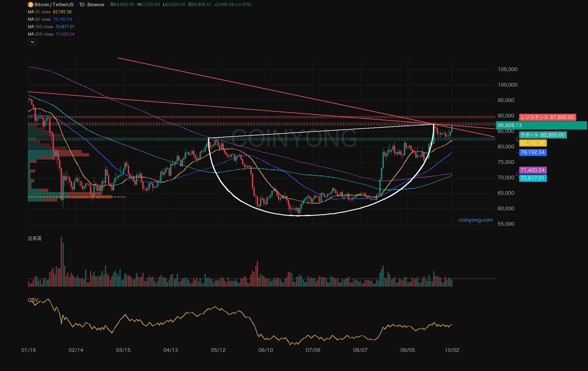588x371 pixels.
Task: Click the サポート 82,850.00 price label
Action: [543, 135]
